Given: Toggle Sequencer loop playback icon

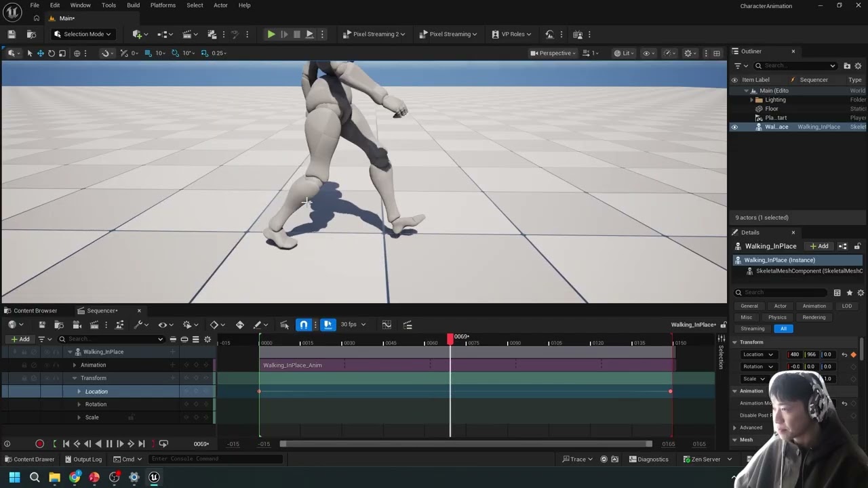Looking at the screenshot, I should point(163,444).
